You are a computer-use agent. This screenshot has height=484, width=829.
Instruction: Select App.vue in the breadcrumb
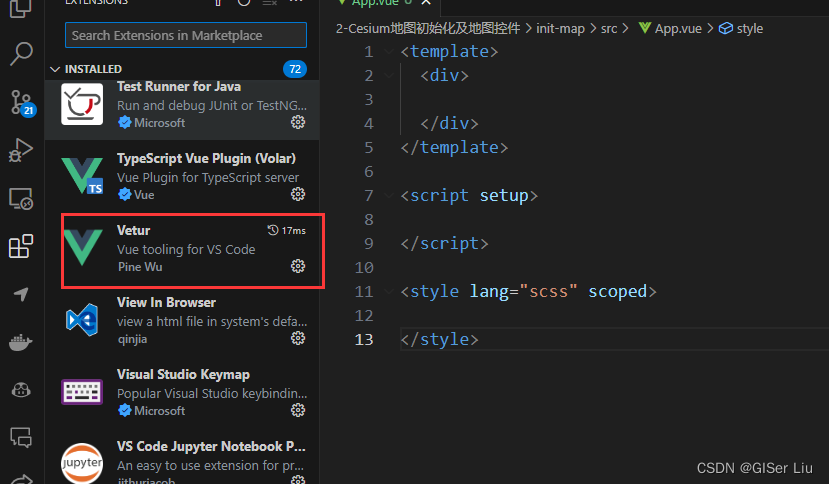(x=670, y=29)
